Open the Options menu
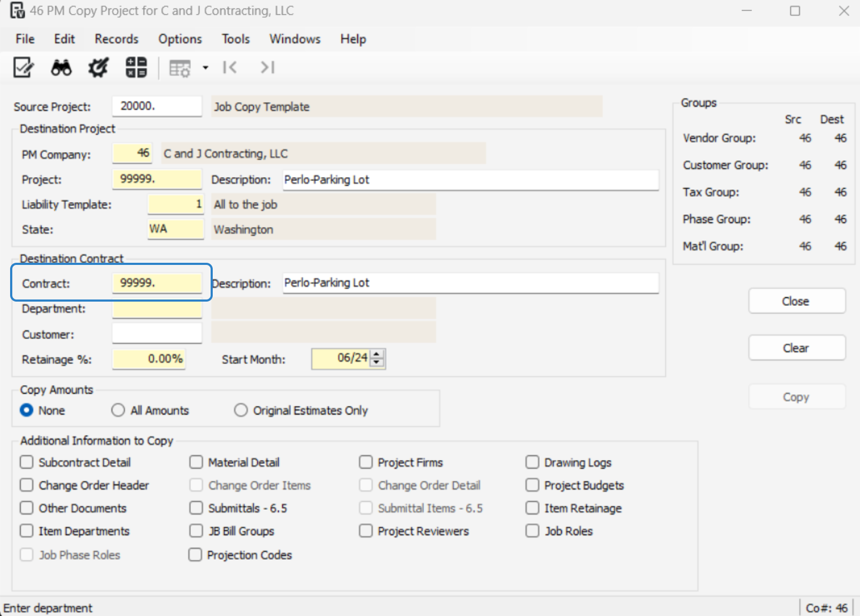Viewport: 860px width, 616px height. [x=180, y=39]
